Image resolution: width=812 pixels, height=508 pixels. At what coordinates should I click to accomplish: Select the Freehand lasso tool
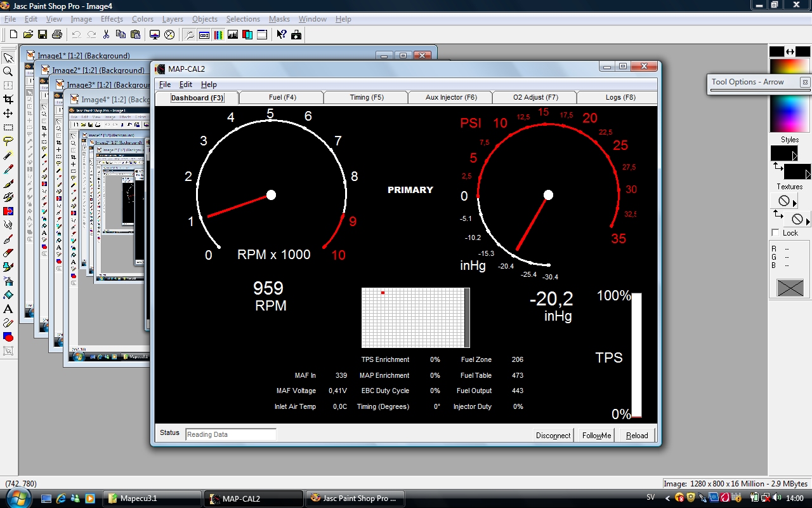click(x=8, y=141)
